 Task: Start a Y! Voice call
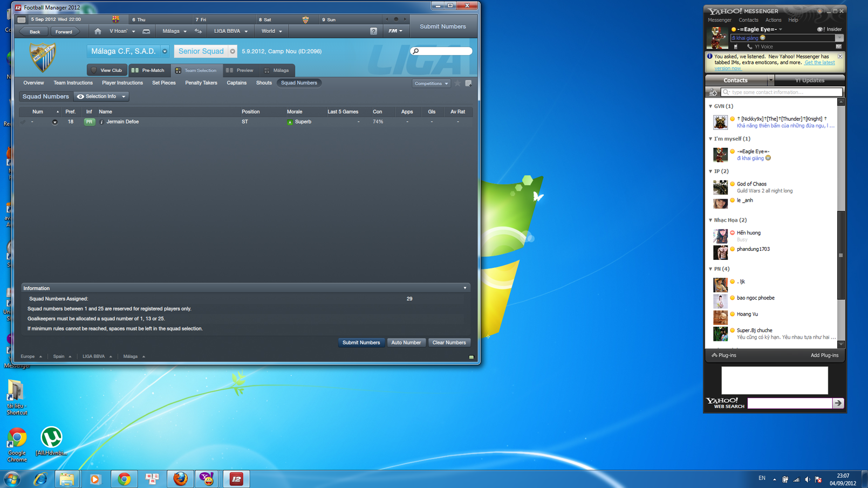tap(761, 47)
